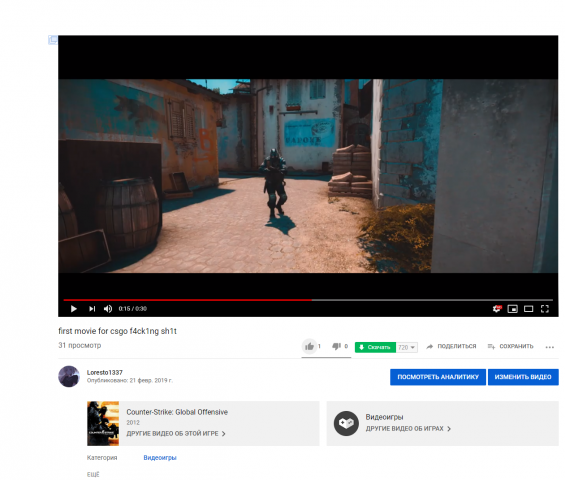Like the video with thumbs up
Screen dimensions: 565x480
click(309, 346)
